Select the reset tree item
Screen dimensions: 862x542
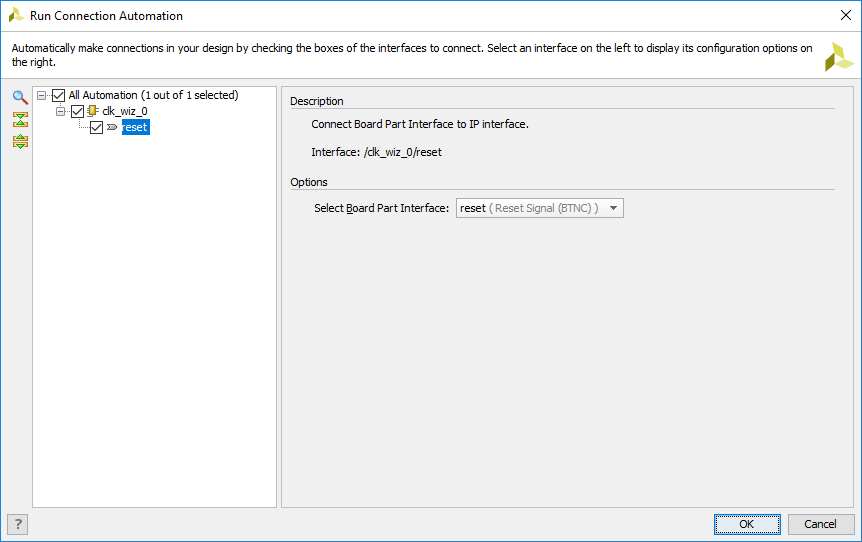tap(135, 128)
